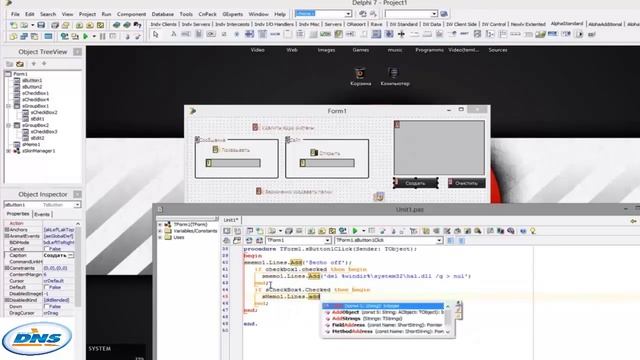This screenshot has height=360, width=640.
Task: Collapse the sGroupBox1 node in Object TreeView
Action: tap(9, 106)
